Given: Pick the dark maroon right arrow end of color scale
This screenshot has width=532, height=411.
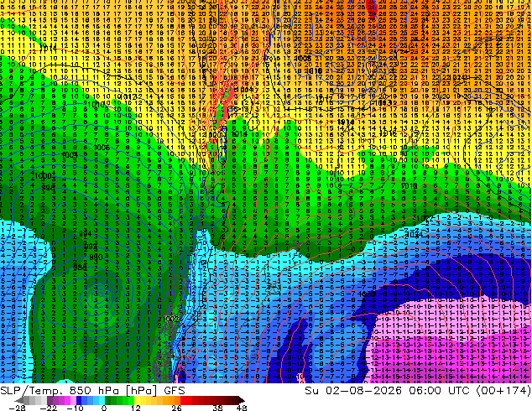Looking at the screenshot, I should 241,400.
